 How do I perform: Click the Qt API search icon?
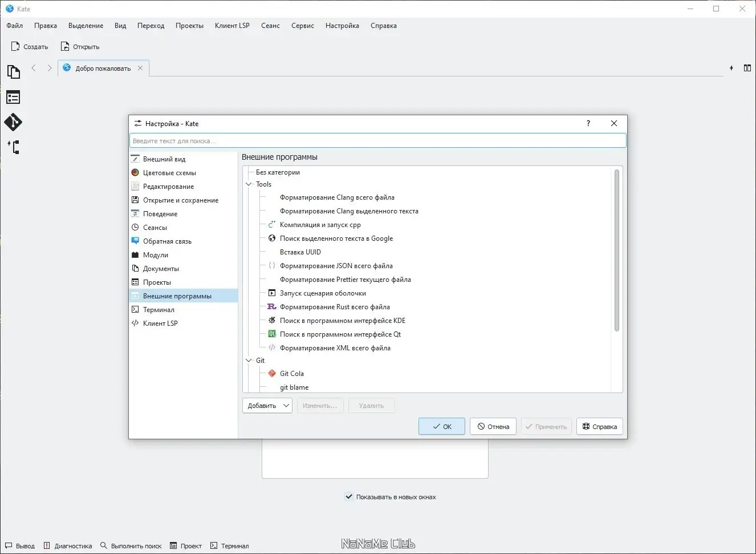click(x=272, y=334)
